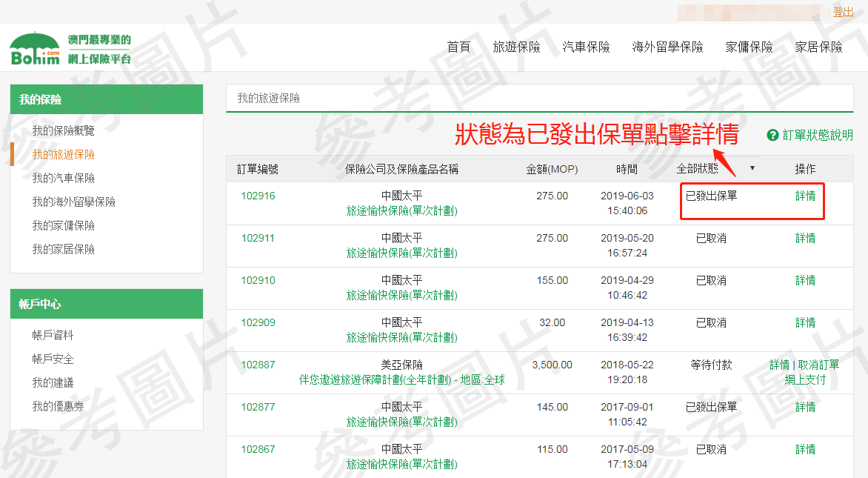Open 海外留學保險 in the top navigation
Viewport: 868px width, 478px height.
click(667, 47)
